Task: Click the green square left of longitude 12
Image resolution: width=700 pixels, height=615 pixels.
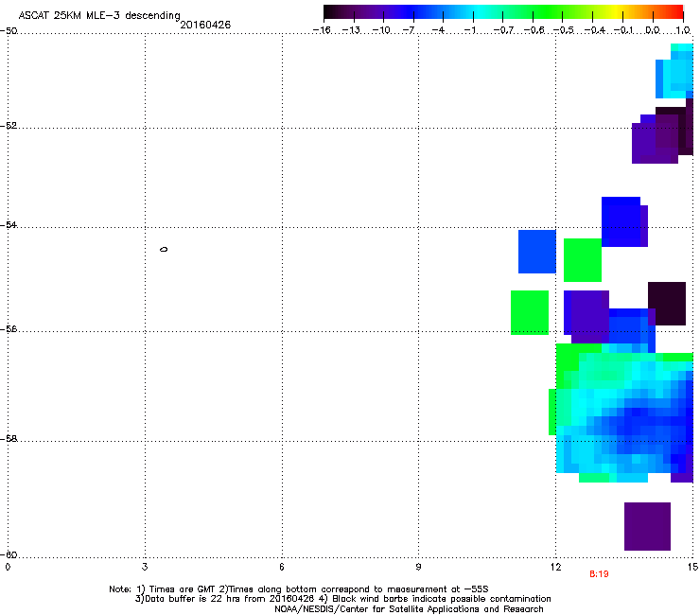Action: coord(530,312)
